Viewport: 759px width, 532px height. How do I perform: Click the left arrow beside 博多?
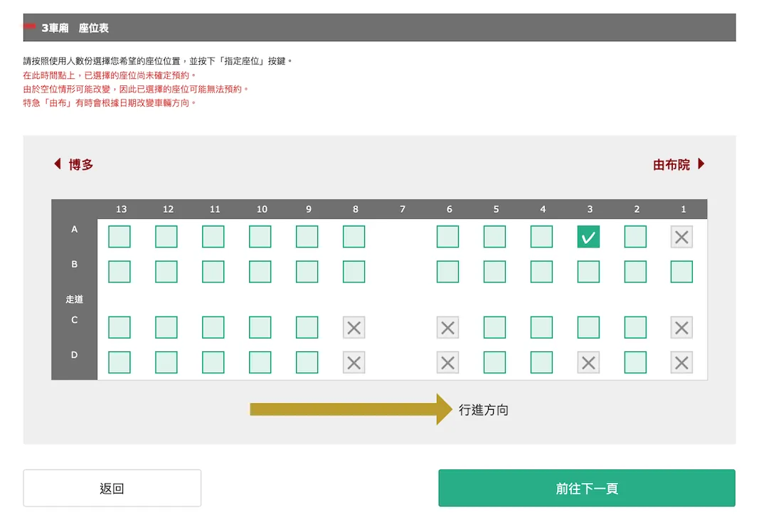tap(58, 164)
